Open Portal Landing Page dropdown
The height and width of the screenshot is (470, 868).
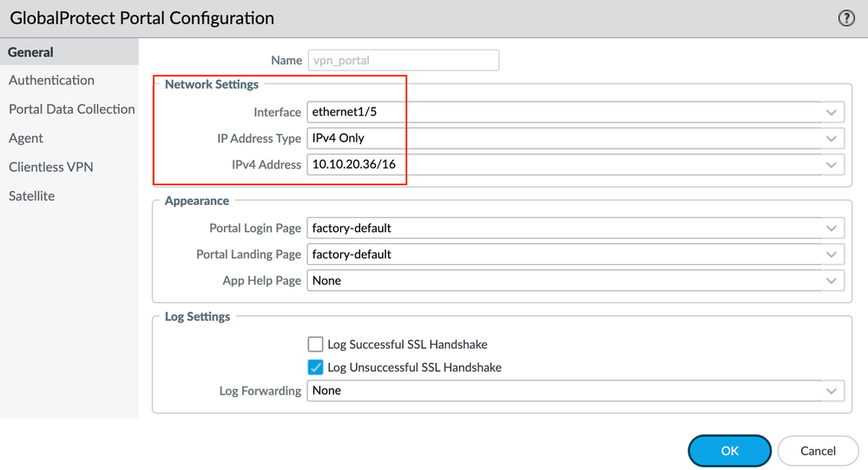point(832,255)
